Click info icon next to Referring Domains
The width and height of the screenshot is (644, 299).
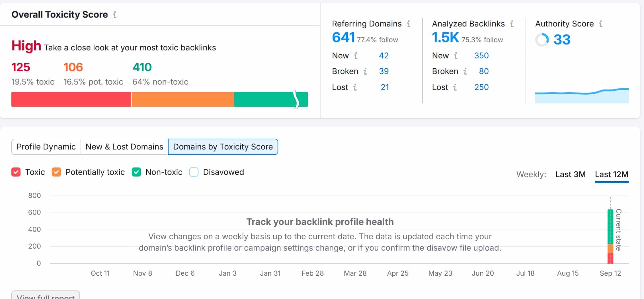pyautogui.click(x=409, y=24)
